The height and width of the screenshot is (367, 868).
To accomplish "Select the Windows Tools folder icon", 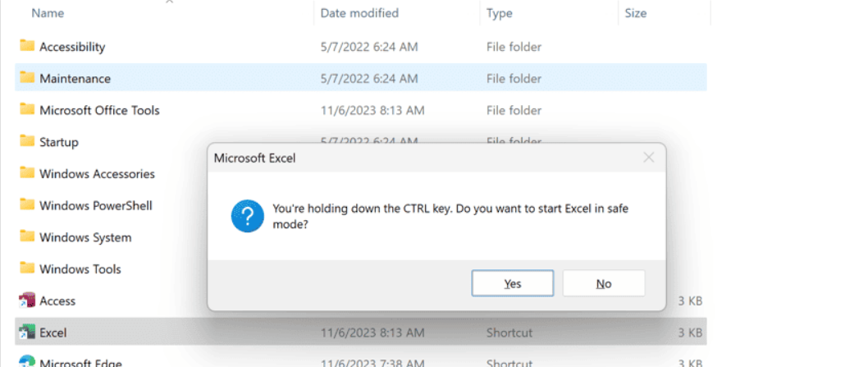I will pyautogui.click(x=27, y=269).
